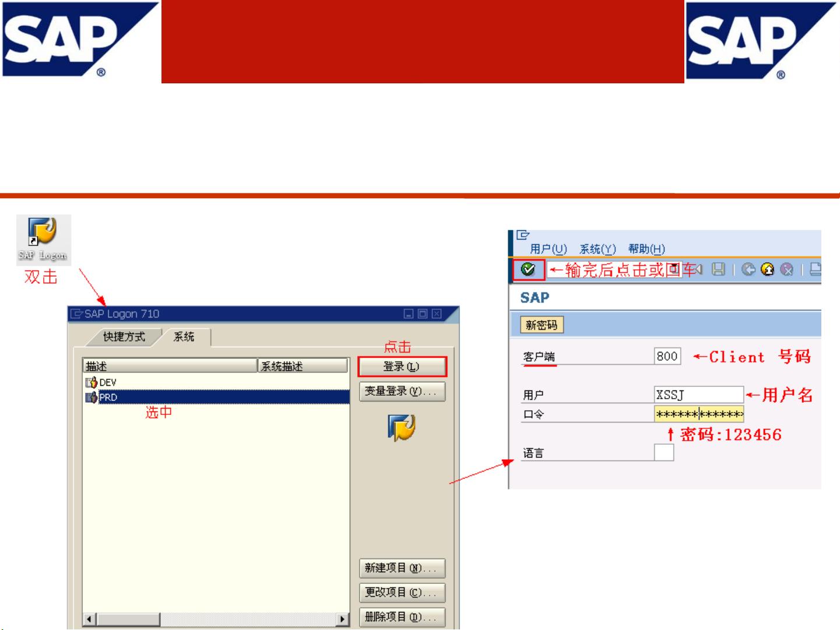Image resolution: width=840 pixels, height=630 pixels.
Task: Select the DEV system row
Action: point(216,382)
